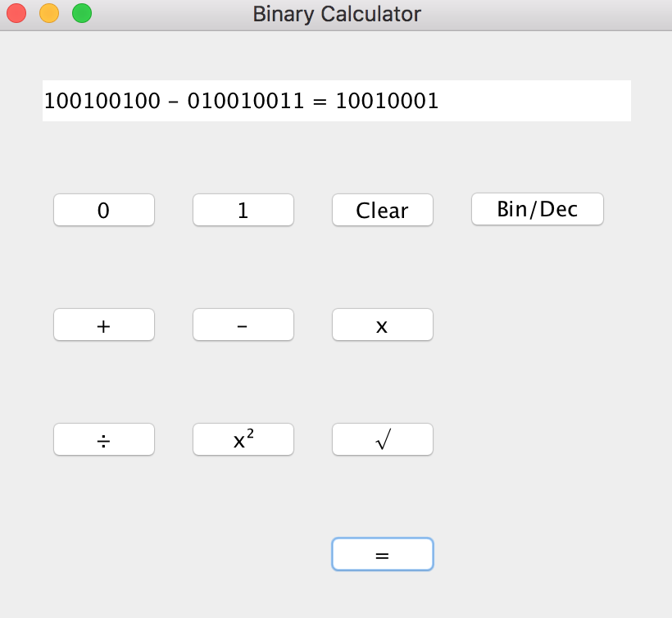This screenshot has height=618, width=672.
Task: Click the 1 digit button
Action: pos(243,210)
